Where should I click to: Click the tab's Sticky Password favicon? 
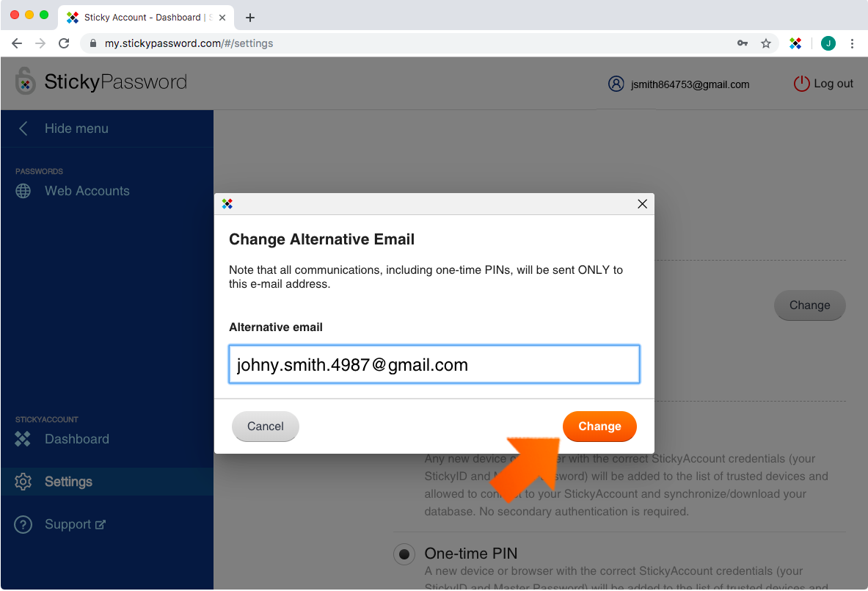click(73, 18)
